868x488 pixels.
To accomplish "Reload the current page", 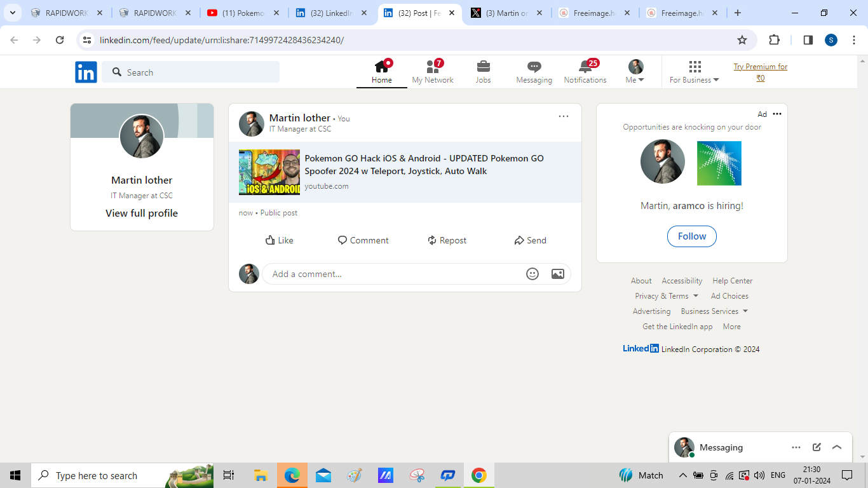I will (x=60, y=40).
